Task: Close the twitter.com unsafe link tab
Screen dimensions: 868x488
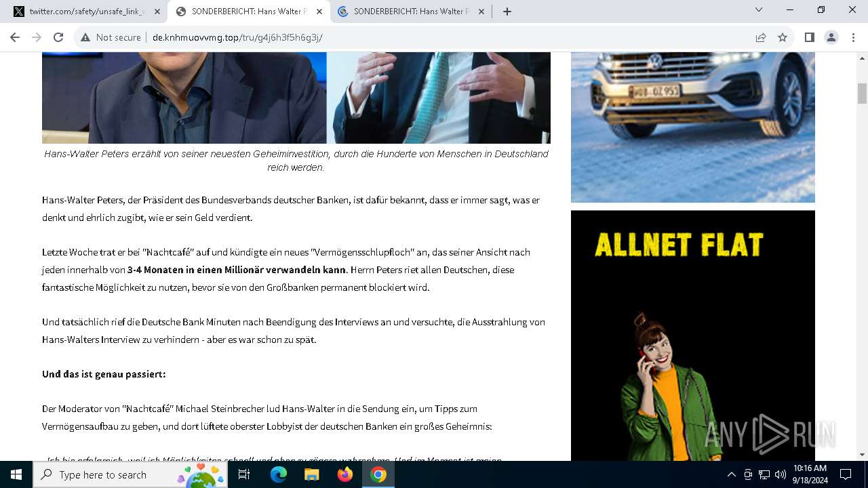Action: pyautogui.click(x=157, y=12)
